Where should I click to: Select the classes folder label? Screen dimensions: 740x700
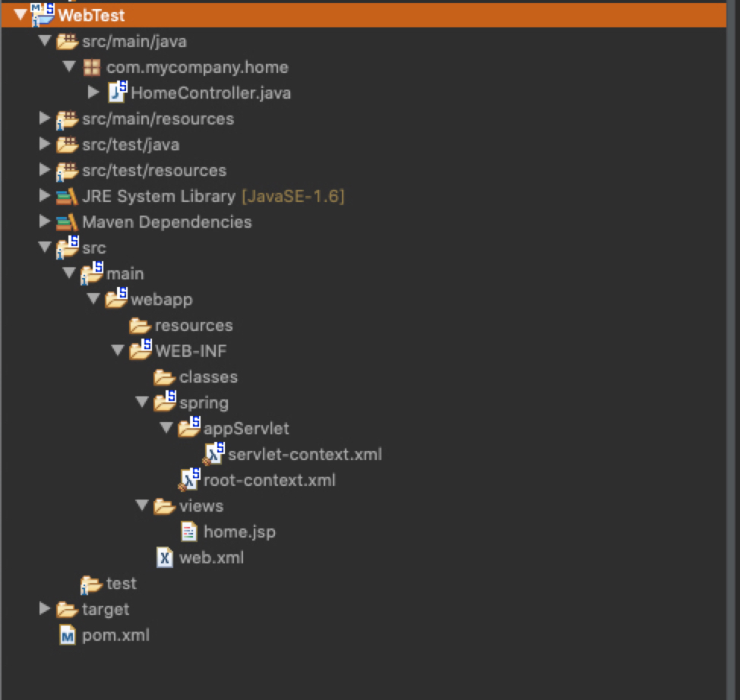[209, 377]
